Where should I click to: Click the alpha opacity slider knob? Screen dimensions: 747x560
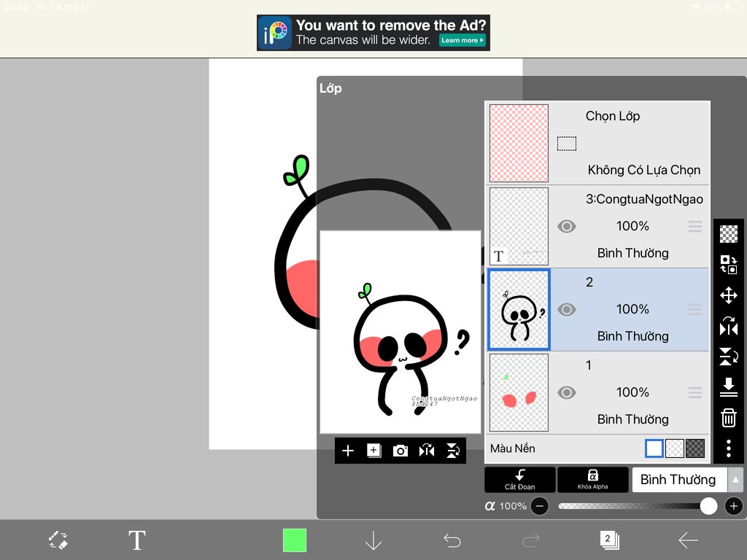pyautogui.click(x=708, y=506)
